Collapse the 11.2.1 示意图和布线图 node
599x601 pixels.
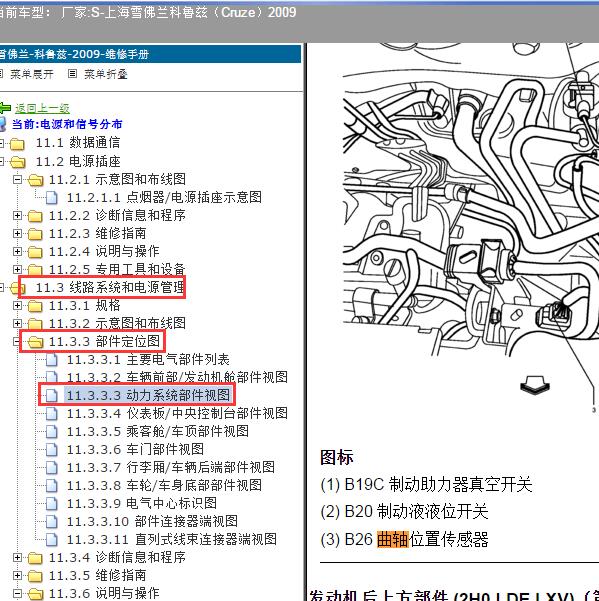coord(17,179)
